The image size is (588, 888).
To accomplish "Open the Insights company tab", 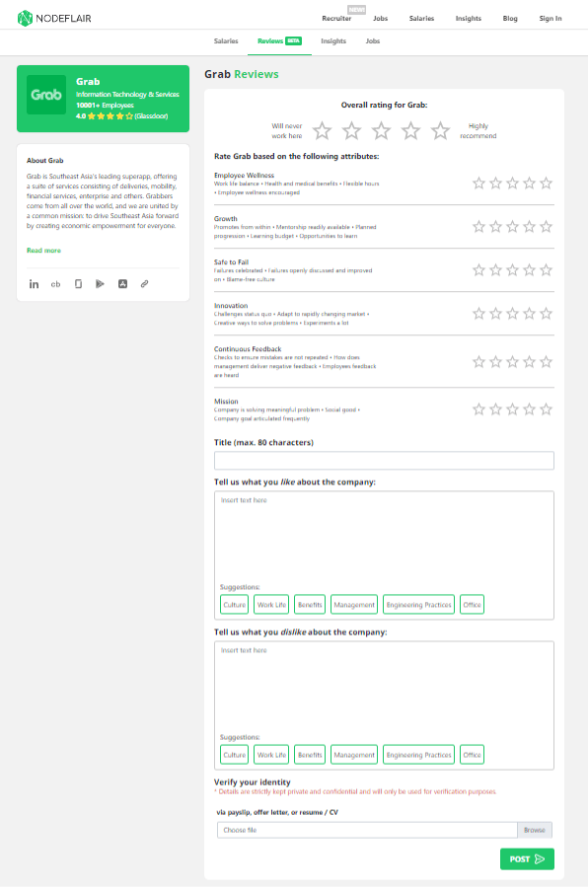I will 333,40.
